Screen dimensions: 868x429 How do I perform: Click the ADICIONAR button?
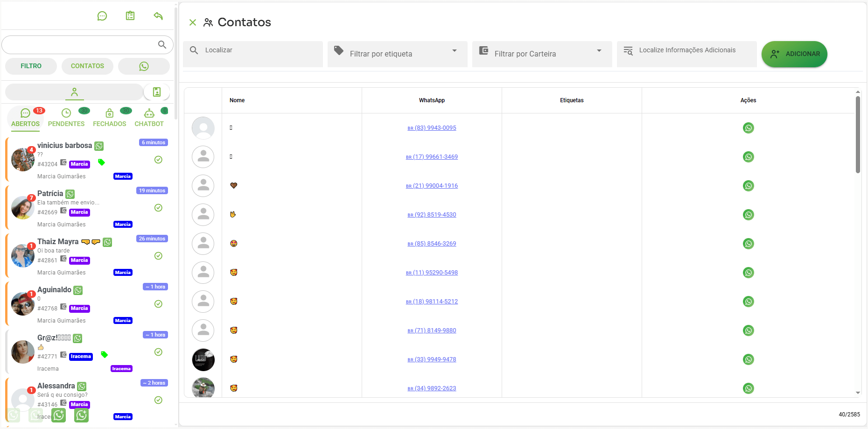click(794, 54)
